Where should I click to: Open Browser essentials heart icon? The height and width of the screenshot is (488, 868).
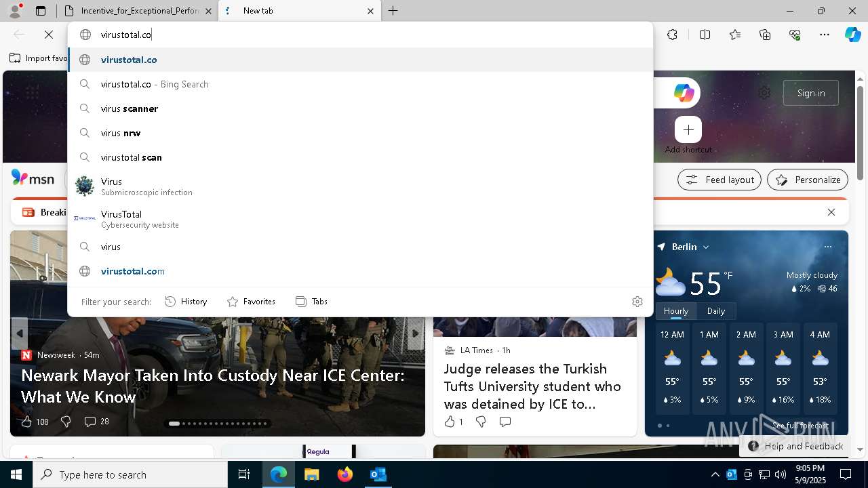pyautogui.click(x=795, y=35)
